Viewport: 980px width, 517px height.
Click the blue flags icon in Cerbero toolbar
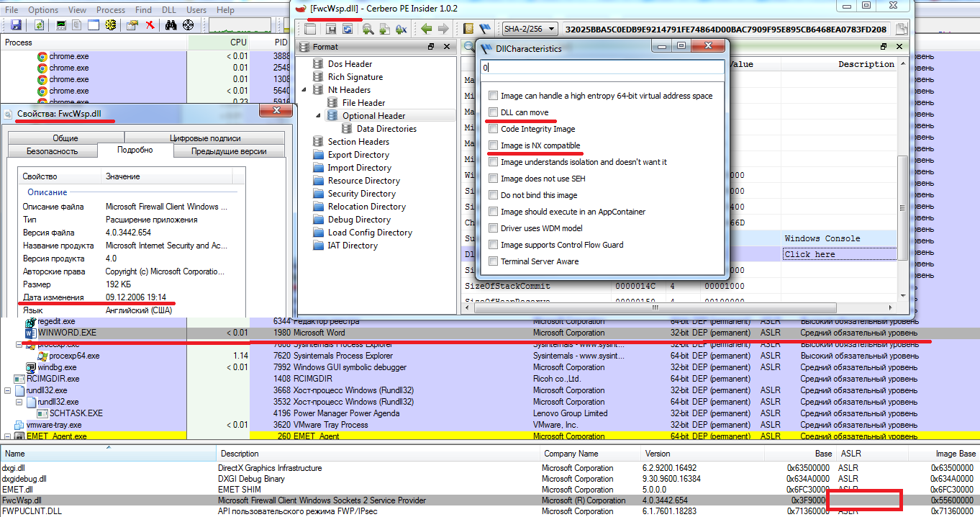486,29
